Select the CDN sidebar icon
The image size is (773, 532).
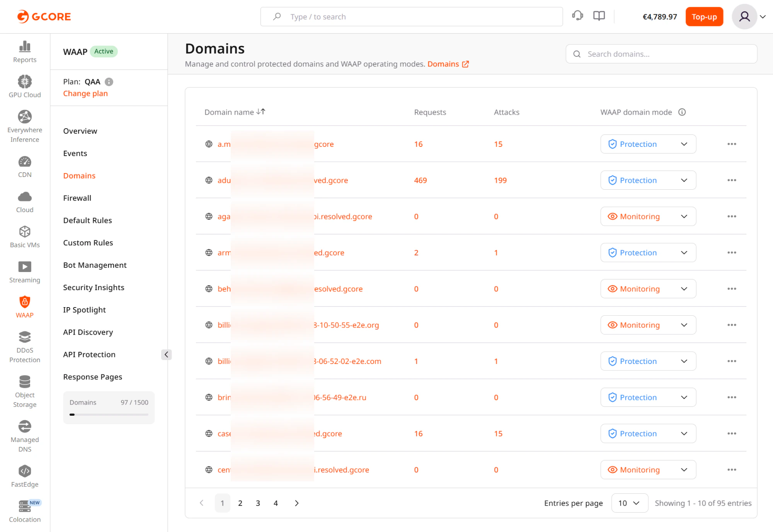pyautogui.click(x=24, y=162)
